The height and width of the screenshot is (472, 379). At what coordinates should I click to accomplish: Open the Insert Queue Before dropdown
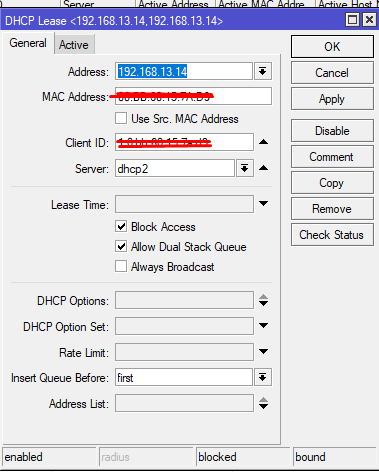coord(263,377)
